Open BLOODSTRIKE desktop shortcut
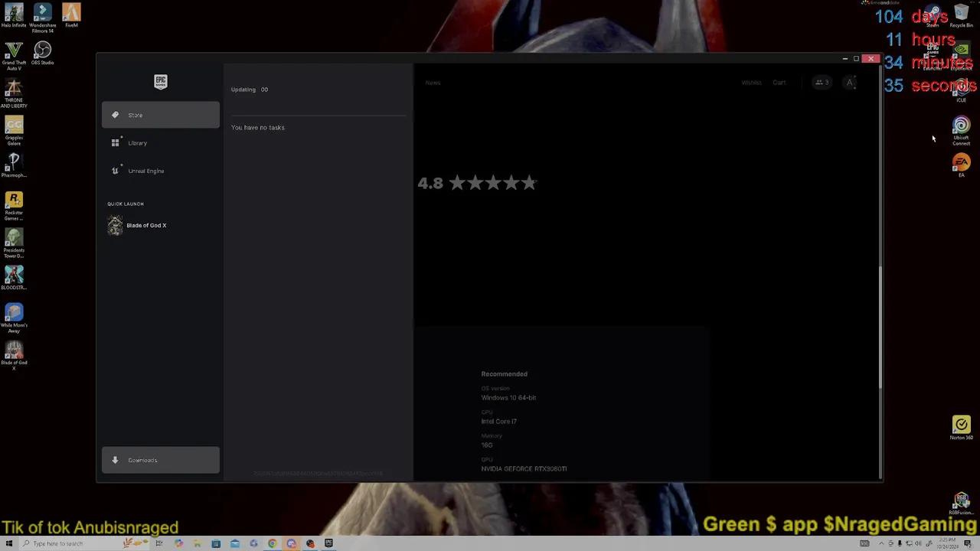Viewport: 980px width, 551px height. 14,278
